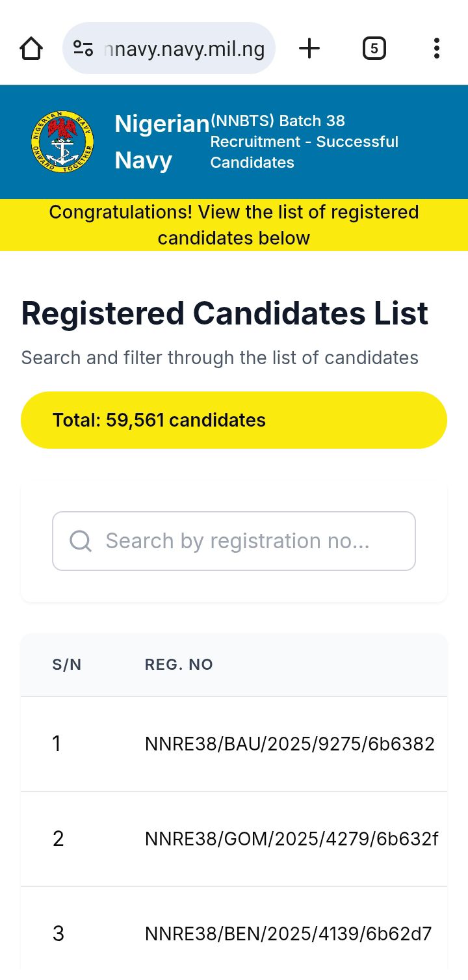Select registration NNRE38/BAU/2025/9275/6b6382
Viewport: 468px width, 980px height.
click(x=290, y=744)
